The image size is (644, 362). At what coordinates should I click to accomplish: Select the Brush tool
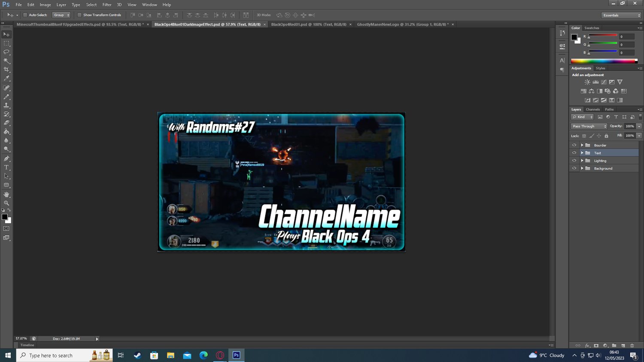coord(6,97)
